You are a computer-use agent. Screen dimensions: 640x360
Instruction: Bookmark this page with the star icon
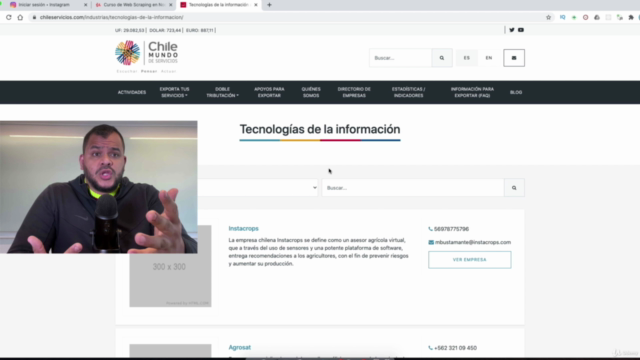coord(549,17)
